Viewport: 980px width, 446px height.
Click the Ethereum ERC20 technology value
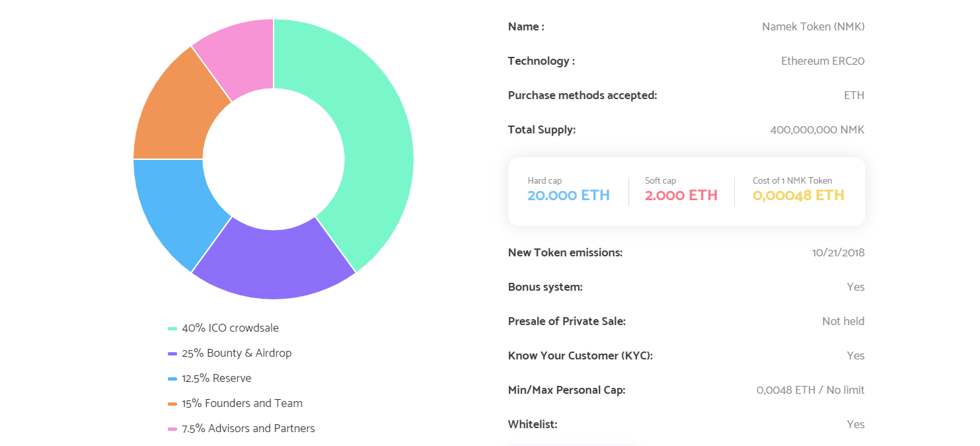(823, 61)
